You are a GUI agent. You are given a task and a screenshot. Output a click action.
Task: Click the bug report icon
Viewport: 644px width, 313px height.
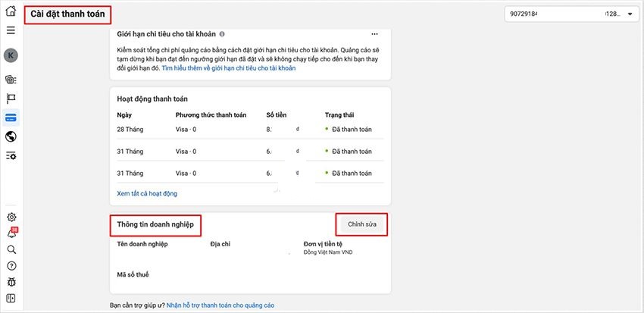pyautogui.click(x=11, y=282)
